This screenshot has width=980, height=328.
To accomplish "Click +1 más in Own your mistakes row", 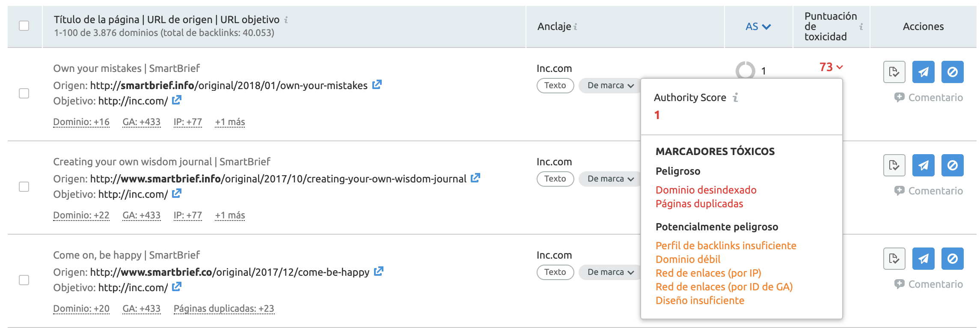I will pos(230,122).
